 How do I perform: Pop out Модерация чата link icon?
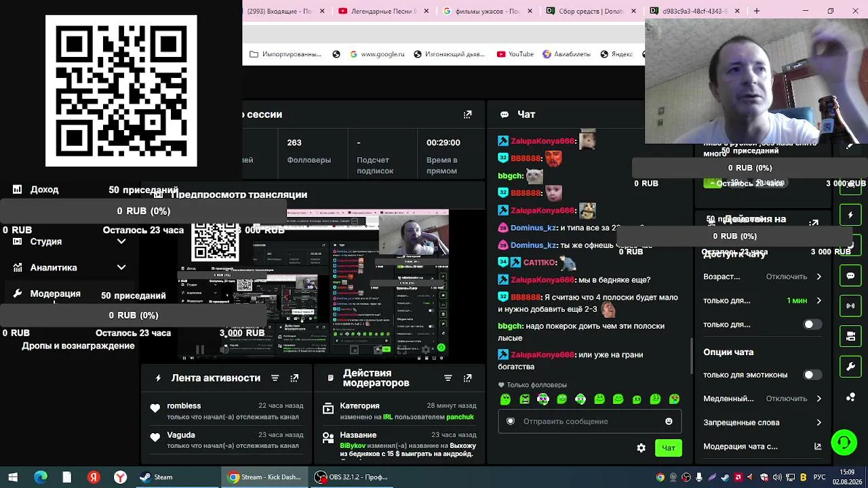pyautogui.click(x=818, y=447)
